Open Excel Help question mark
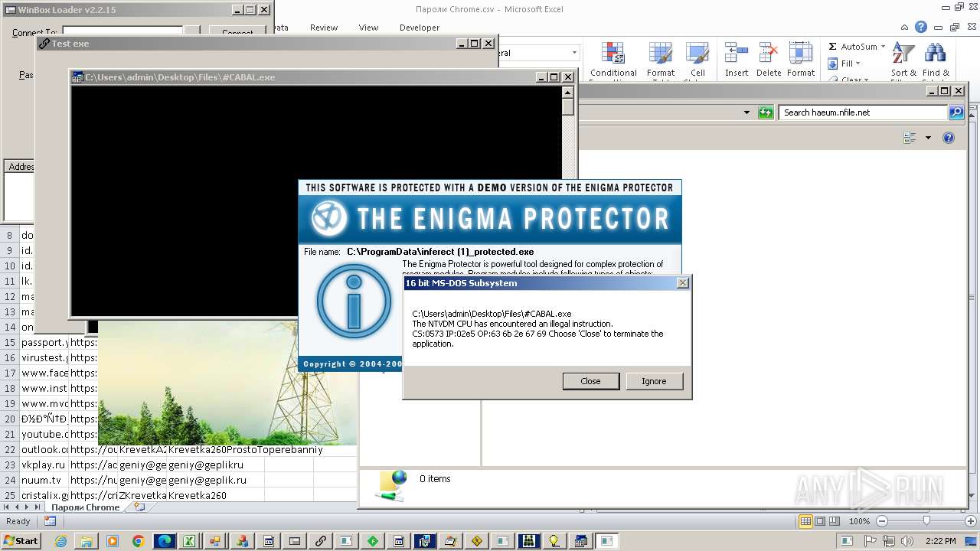Image resolution: width=980 pixels, height=551 pixels. [921, 27]
